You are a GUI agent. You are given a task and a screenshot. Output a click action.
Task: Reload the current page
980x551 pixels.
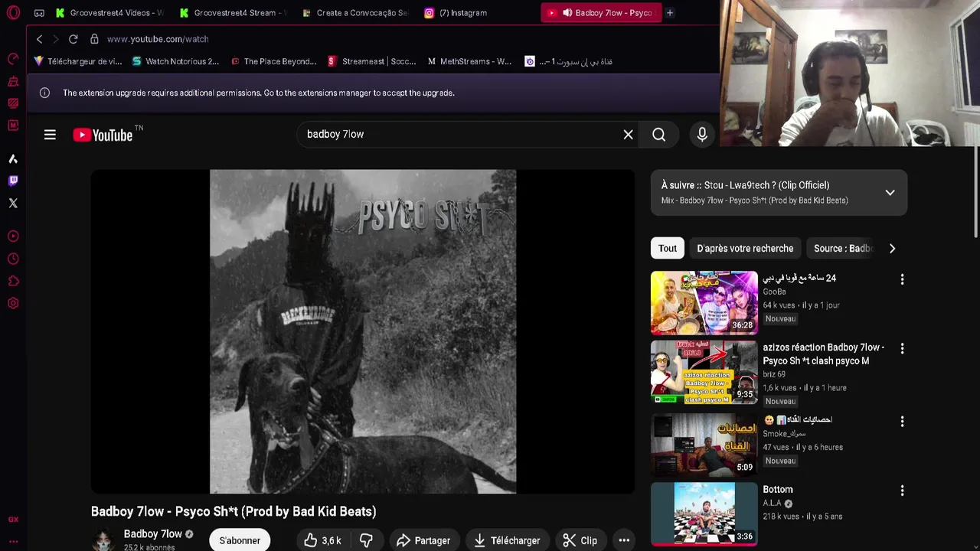73,39
